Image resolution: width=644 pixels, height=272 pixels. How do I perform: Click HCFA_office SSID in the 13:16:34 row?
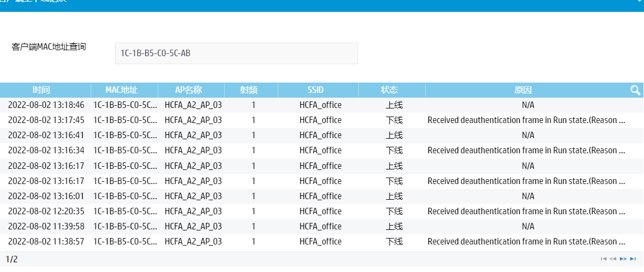tap(320, 150)
